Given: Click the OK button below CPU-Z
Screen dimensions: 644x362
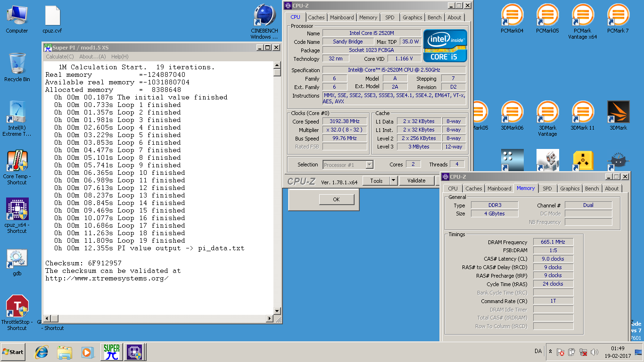Looking at the screenshot, I should 336,199.
